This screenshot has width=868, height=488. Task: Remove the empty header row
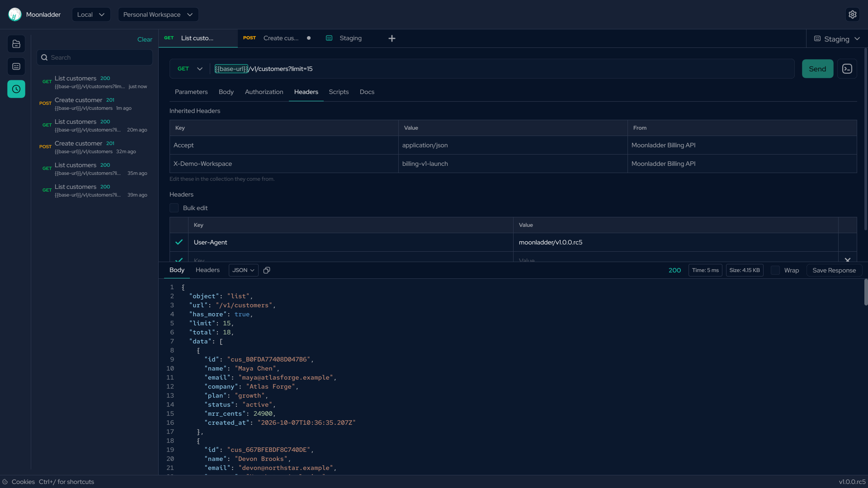point(848,260)
